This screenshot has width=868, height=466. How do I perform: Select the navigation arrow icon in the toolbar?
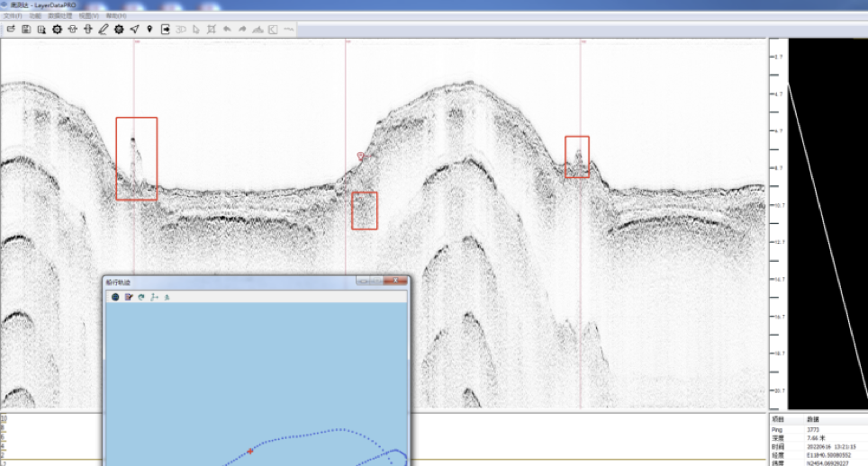(x=134, y=29)
